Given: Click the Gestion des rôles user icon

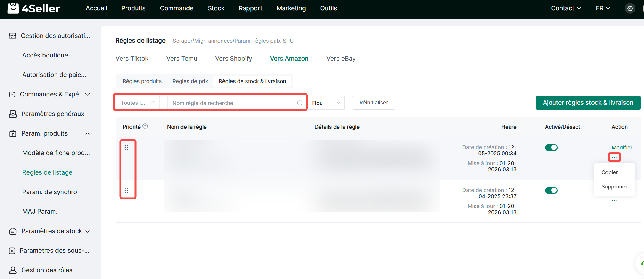Looking at the screenshot, I should (x=13, y=270).
